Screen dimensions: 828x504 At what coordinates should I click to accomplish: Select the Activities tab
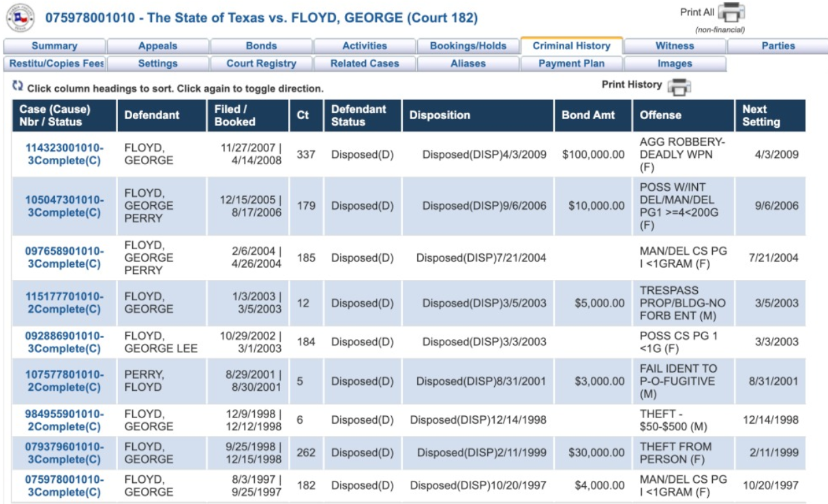coord(365,46)
